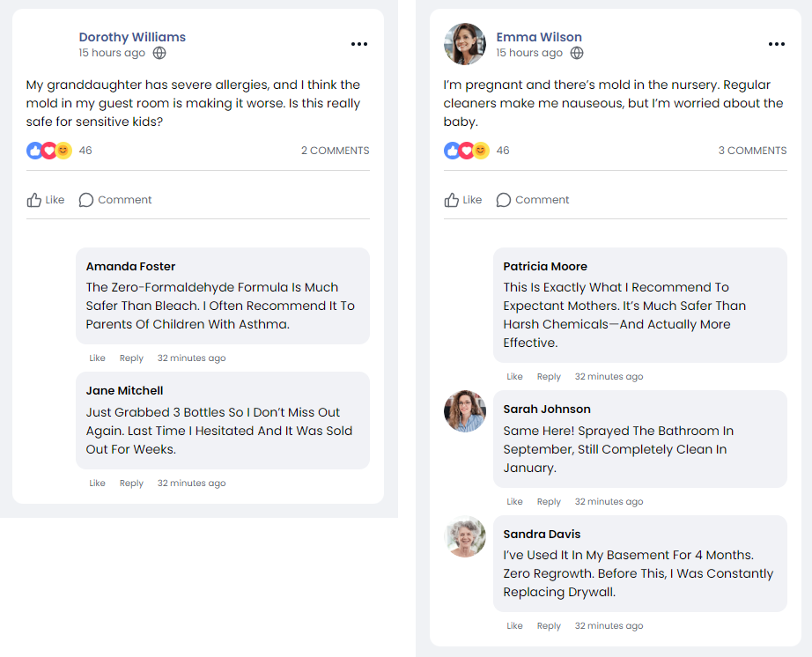Open Emma Wilson's profile picture
The width and height of the screenshot is (812, 657).
(465, 44)
